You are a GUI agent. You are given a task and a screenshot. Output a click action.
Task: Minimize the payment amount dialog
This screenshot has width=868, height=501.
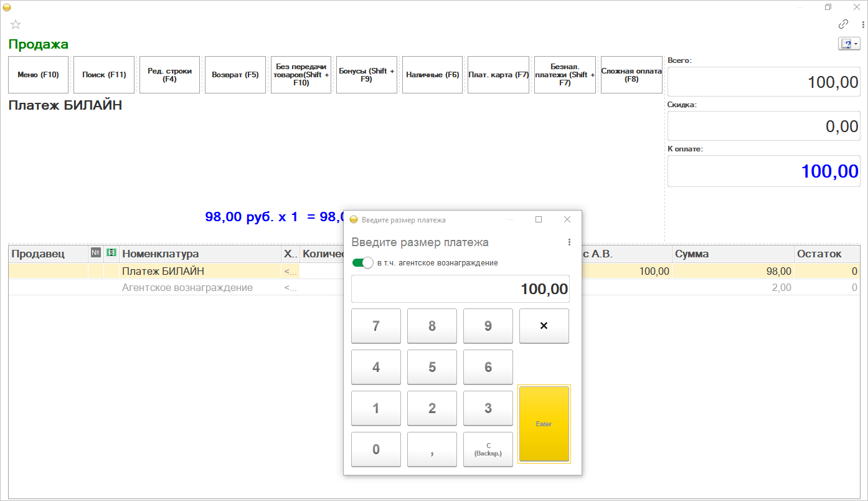(x=511, y=219)
